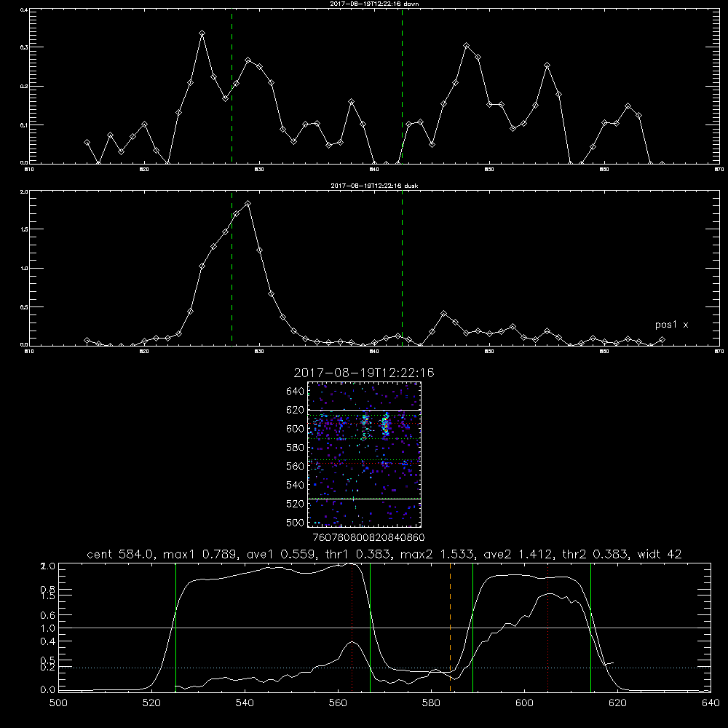Select the 'ave2 1.412' statistic

pyautogui.click(x=518, y=554)
